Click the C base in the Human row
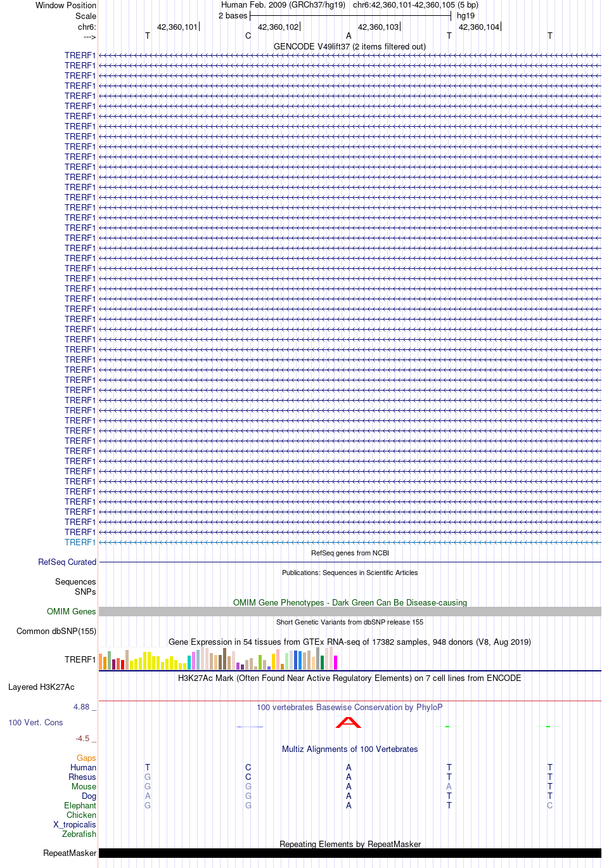This screenshot has height=868, width=602. 248,767
